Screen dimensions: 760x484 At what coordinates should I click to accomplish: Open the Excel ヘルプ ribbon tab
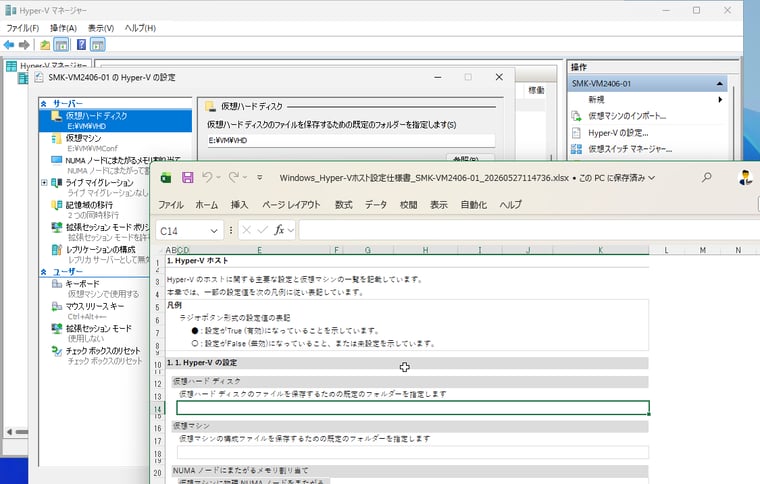click(x=510, y=205)
